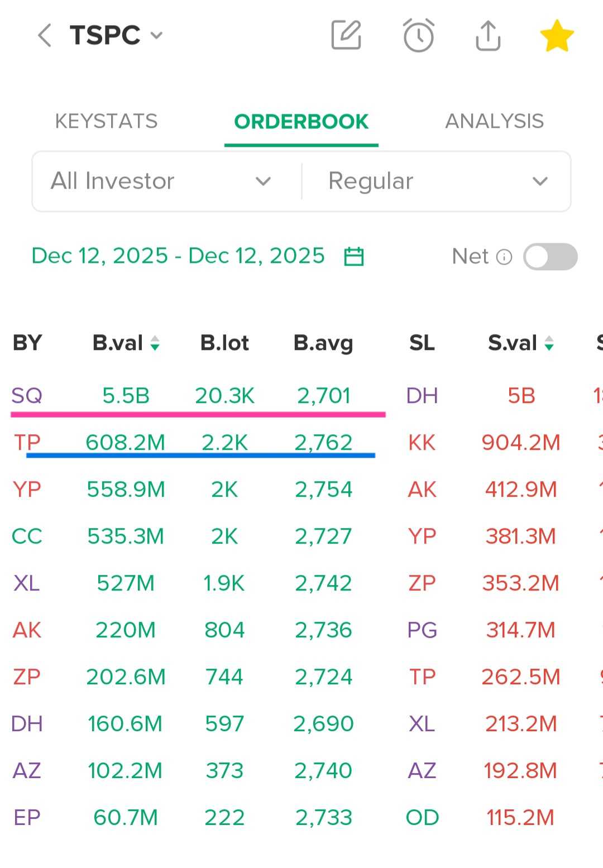The height and width of the screenshot is (868, 603).
Task: Expand the TSPC ticker dropdown
Action: 157,36
